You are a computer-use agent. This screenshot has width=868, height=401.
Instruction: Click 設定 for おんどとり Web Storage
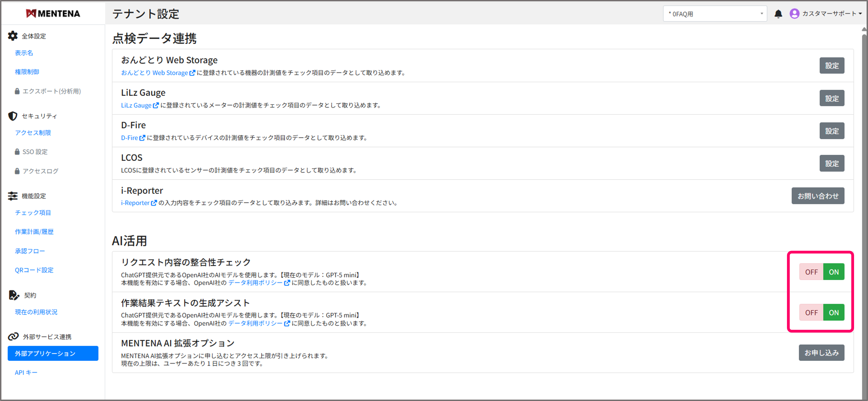832,65
